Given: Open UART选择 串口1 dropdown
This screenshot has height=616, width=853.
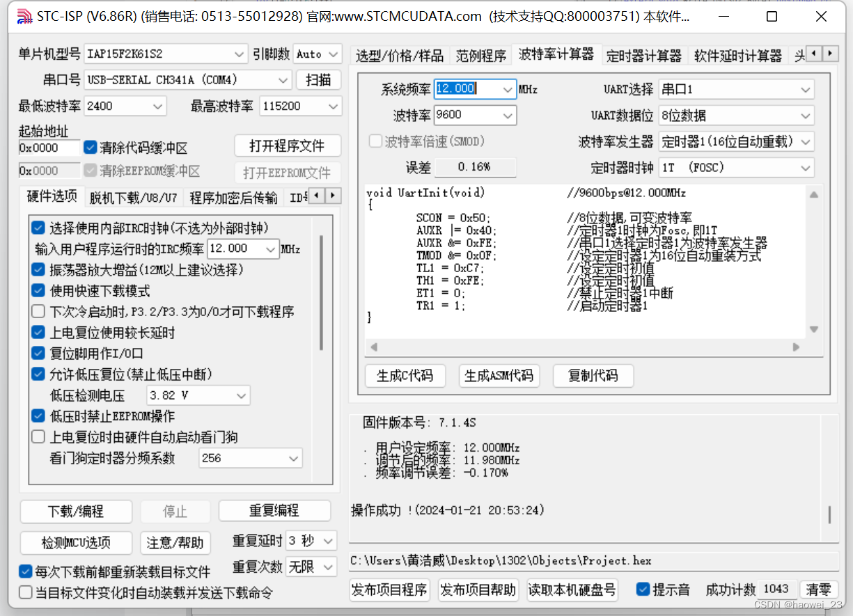Looking at the screenshot, I should pyautogui.click(x=736, y=89).
